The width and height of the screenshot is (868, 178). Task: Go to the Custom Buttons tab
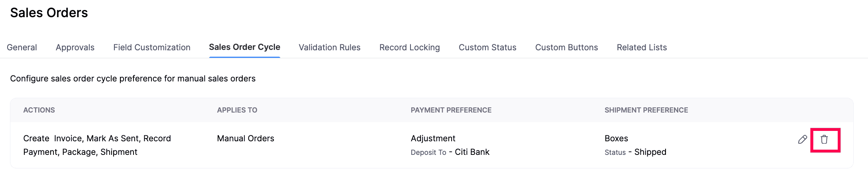pyautogui.click(x=566, y=47)
